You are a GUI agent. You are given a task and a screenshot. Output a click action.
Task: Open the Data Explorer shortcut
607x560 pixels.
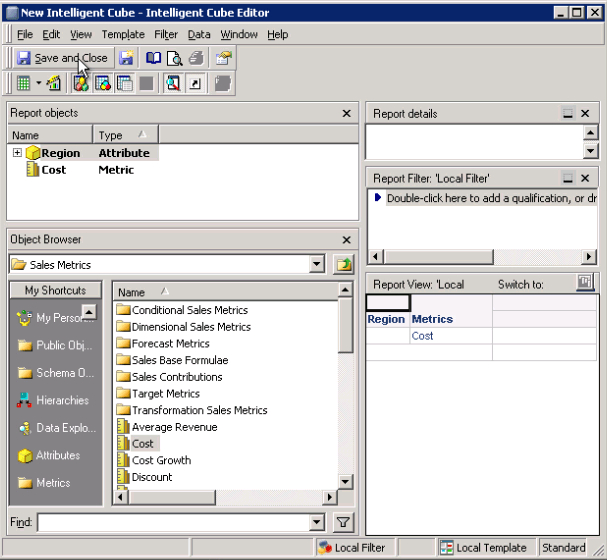tap(57, 428)
